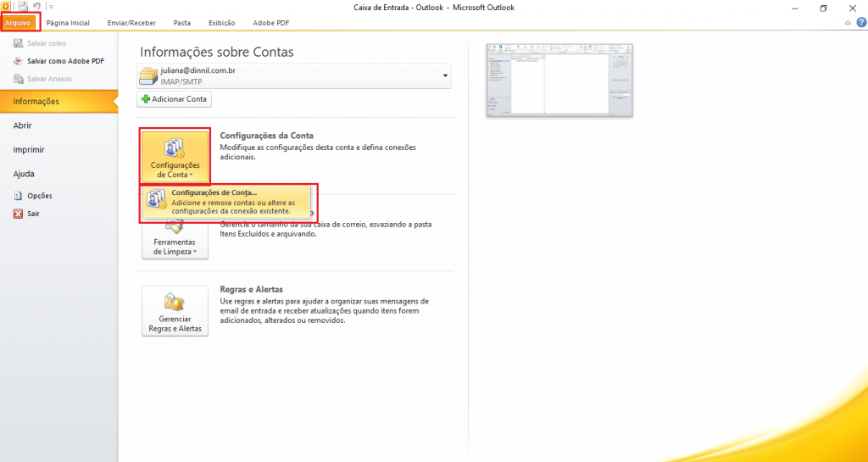Expand the juliana@dinnil.com.br account dropdown
868x462 pixels.
444,75
